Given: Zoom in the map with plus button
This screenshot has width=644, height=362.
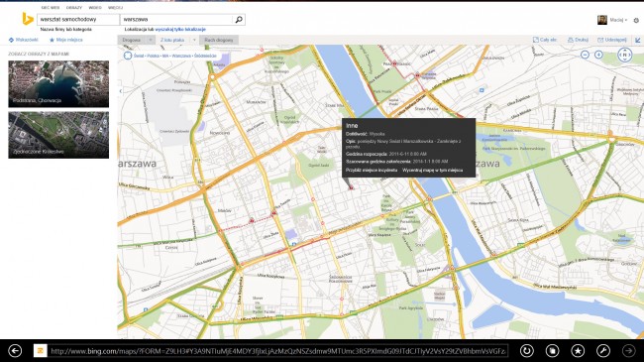Looking at the screenshot, I should pos(598,55).
